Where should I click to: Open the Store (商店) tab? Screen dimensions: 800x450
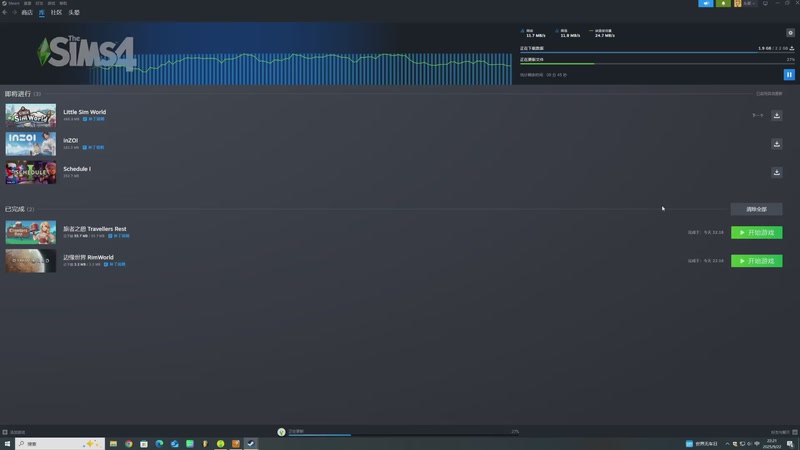coord(27,12)
